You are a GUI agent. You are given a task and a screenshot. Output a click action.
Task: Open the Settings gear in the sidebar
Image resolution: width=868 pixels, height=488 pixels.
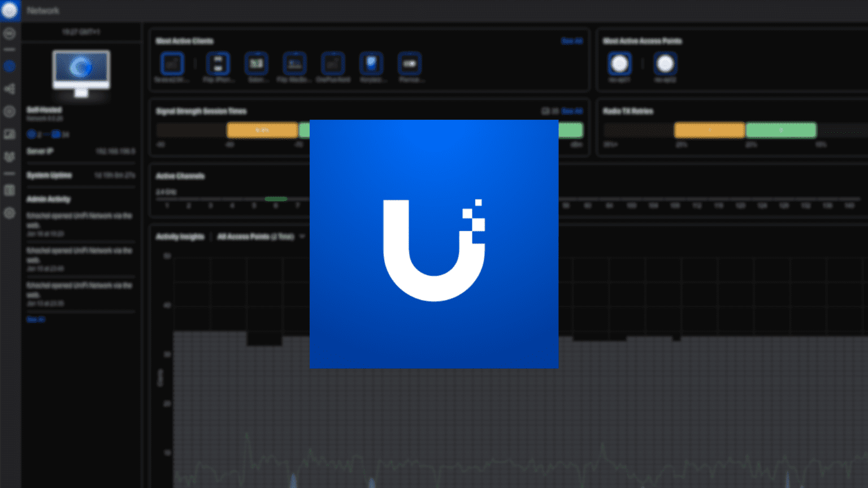(9, 213)
